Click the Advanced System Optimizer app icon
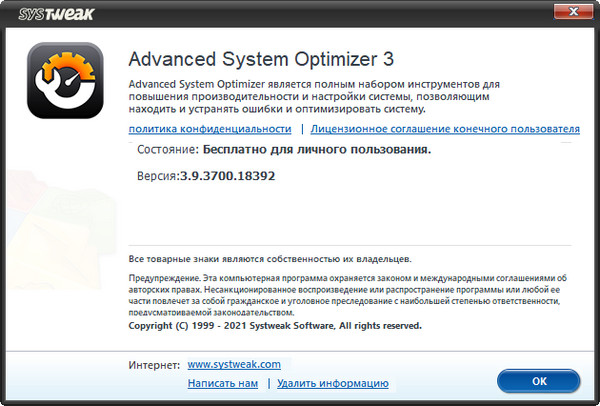The height and width of the screenshot is (406, 600). click(x=66, y=82)
